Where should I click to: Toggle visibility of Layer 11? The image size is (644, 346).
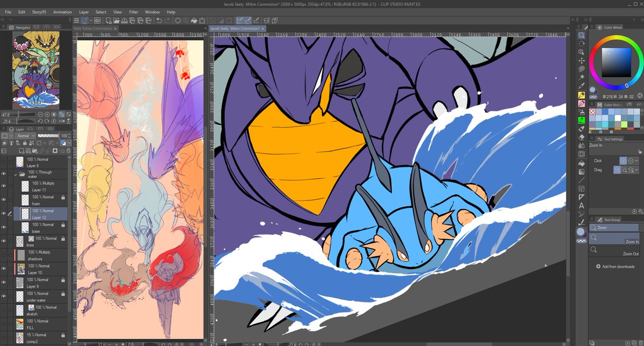point(4,186)
